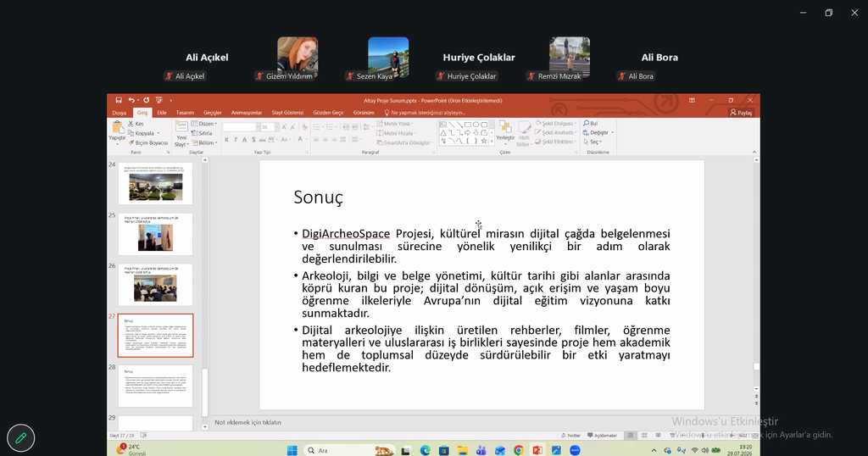Click the 'Ne yapmak istediğinizi söyleyin' box

tap(425, 113)
